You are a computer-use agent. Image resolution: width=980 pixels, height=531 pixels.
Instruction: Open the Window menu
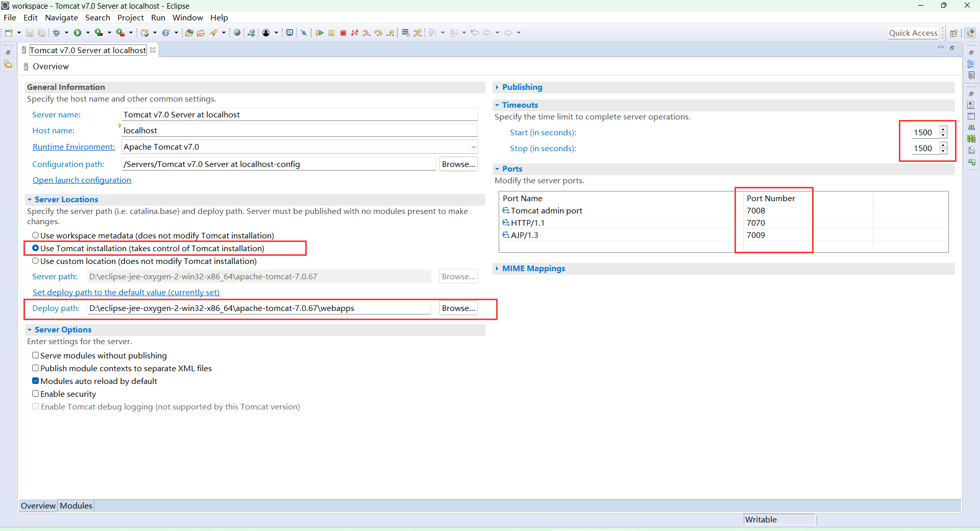[x=188, y=17]
